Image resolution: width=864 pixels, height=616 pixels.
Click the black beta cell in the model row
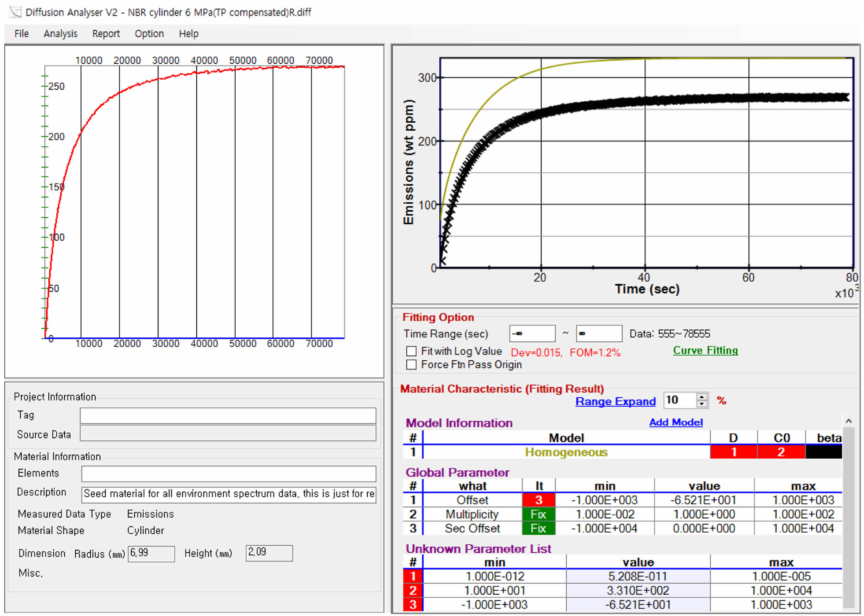click(823, 452)
